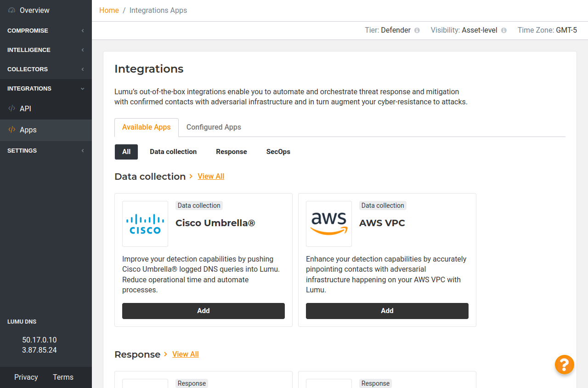Click the AWS logo thumbnail
Screen dimensions: 588x388
point(329,224)
